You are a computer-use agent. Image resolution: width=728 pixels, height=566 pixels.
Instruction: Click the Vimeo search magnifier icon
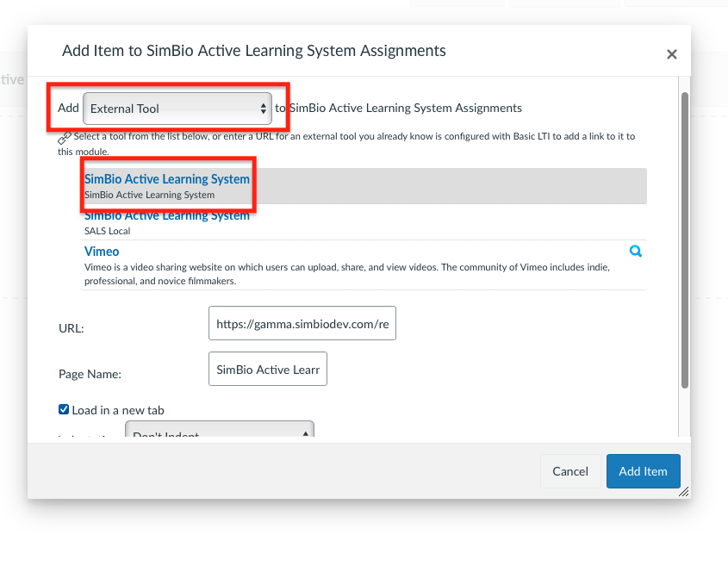click(x=636, y=252)
